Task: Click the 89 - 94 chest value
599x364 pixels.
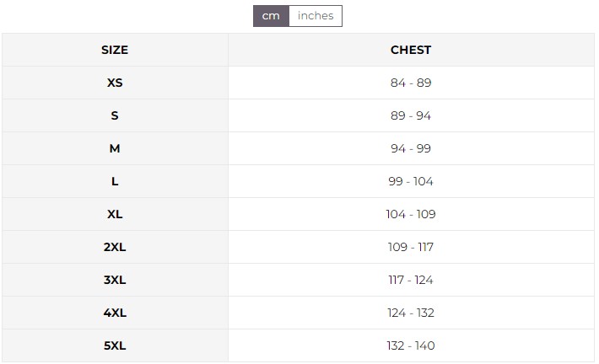Action: click(x=411, y=115)
